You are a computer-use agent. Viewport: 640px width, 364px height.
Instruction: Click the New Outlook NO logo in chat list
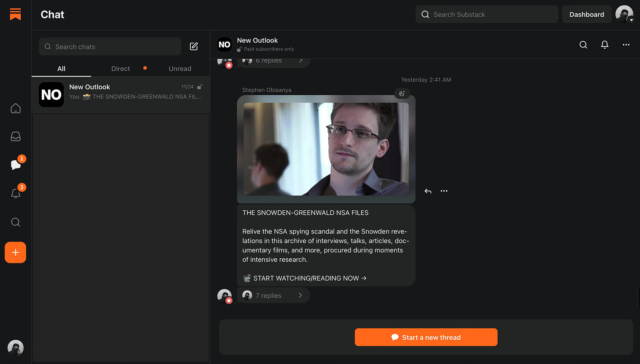tap(51, 94)
